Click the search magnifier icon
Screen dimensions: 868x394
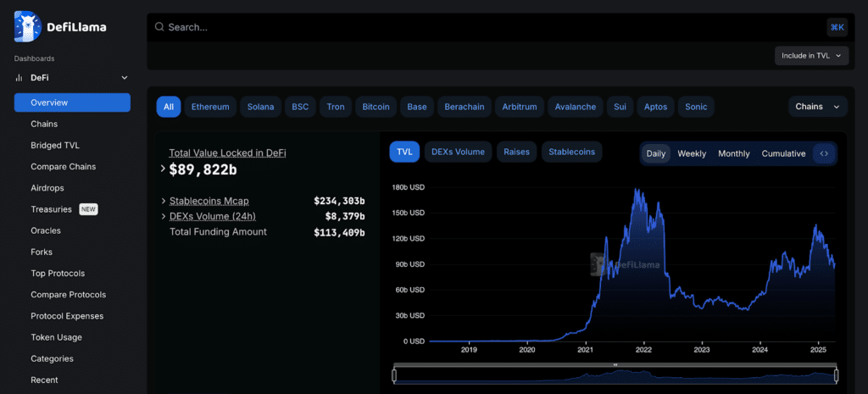click(x=159, y=26)
